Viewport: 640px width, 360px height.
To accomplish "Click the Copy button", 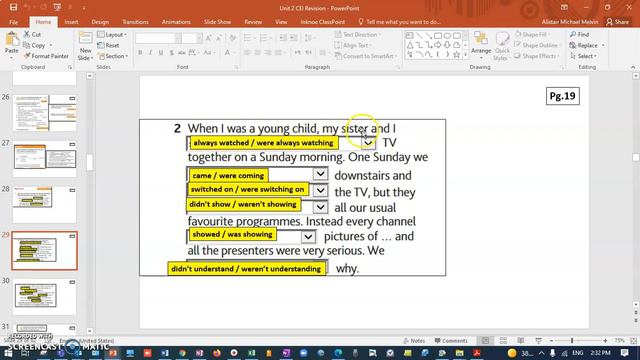I will coord(34,45).
